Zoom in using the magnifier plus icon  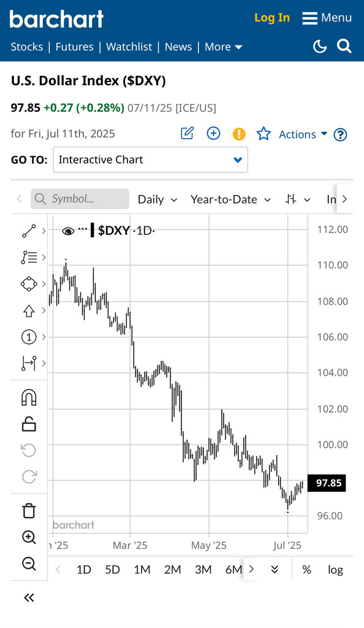click(x=29, y=537)
